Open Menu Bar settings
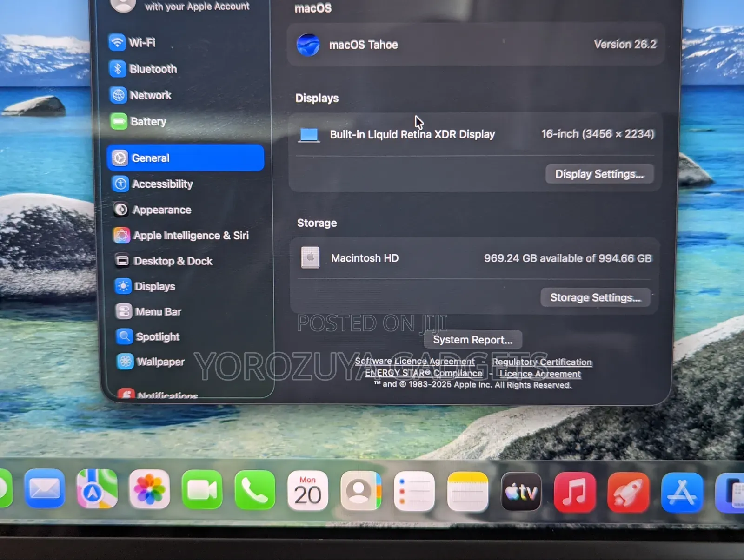The width and height of the screenshot is (744, 560). (149, 311)
